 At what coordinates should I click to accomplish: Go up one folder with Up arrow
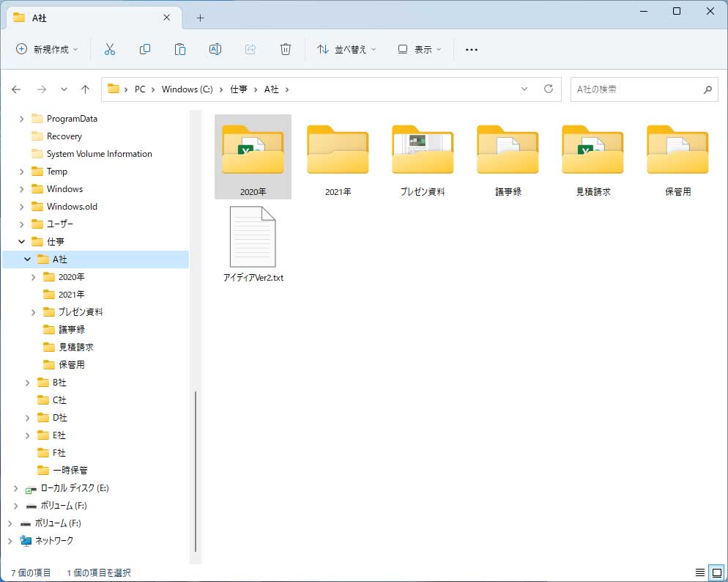(x=85, y=89)
